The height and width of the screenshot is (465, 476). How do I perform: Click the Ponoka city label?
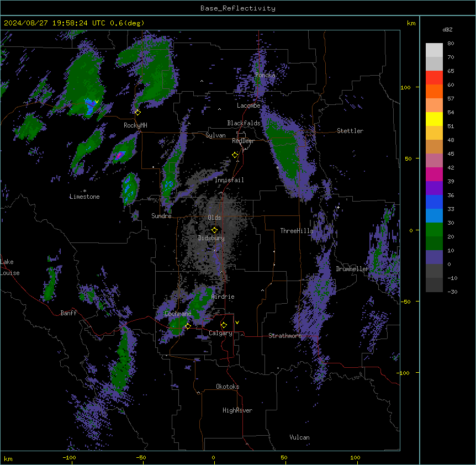(x=265, y=75)
